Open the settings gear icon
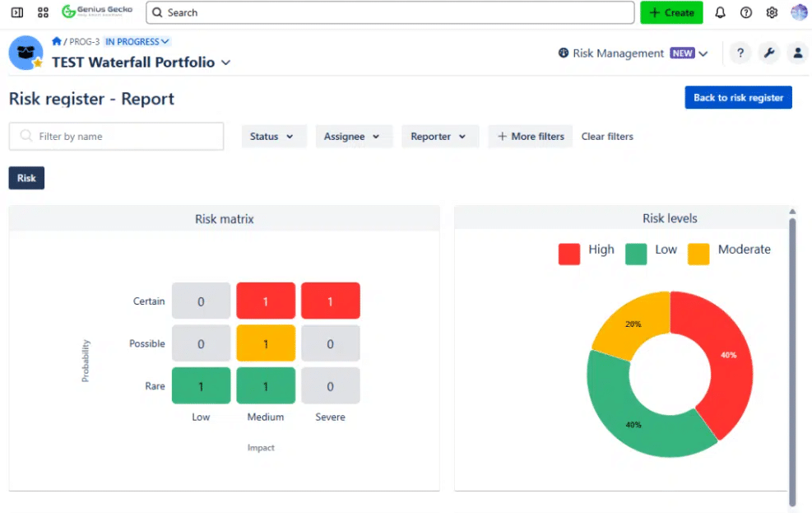Screen dimensions: 812x513 tap(772, 12)
